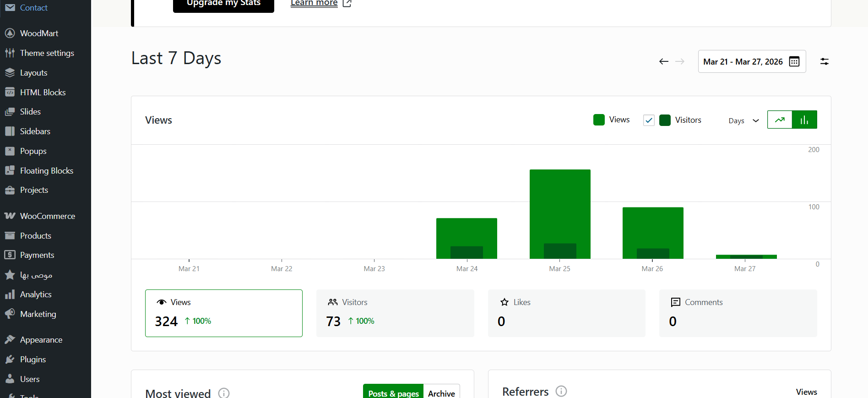
Task: Click the Upgrade my Stats button
Action: click(x=223, y=4)
